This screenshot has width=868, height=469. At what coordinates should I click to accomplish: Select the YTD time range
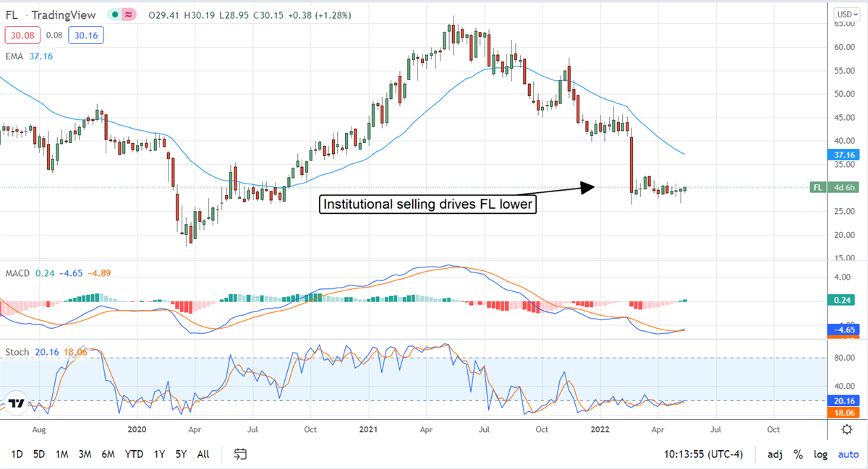point(133,455)
